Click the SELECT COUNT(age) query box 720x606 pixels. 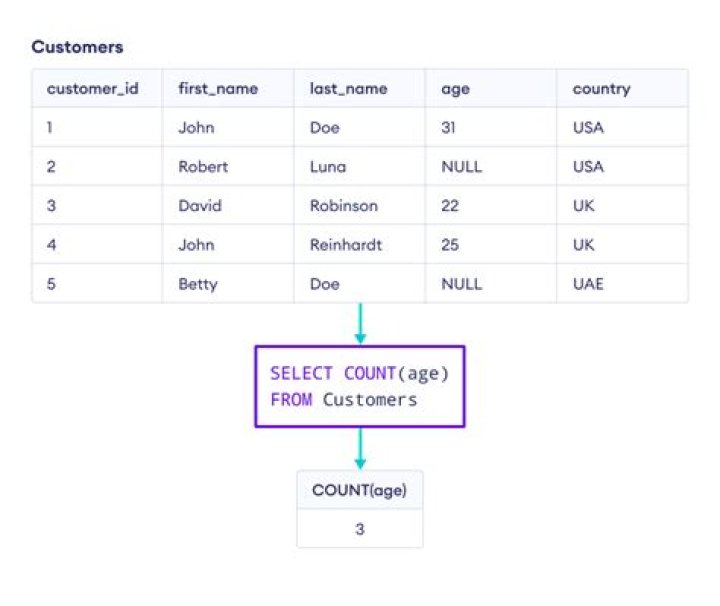point(360,386)
